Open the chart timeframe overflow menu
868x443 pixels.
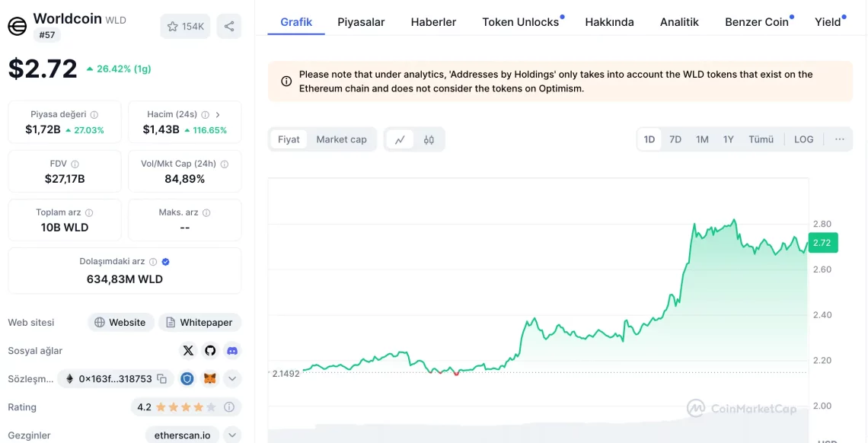[x=840, y=139]
